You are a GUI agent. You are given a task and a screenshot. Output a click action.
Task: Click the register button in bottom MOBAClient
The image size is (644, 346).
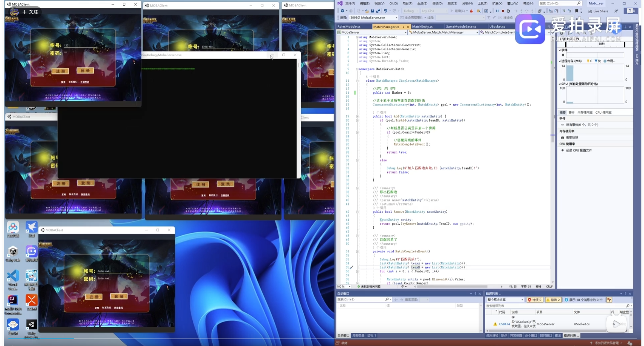(94, 297)
